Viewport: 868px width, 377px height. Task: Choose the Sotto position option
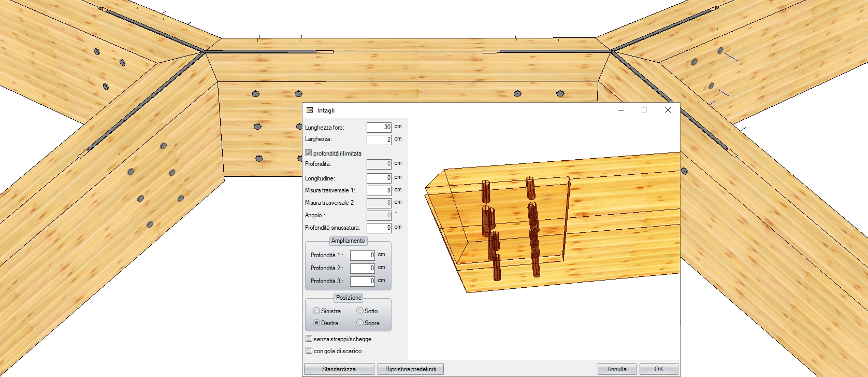click(360, 311)
